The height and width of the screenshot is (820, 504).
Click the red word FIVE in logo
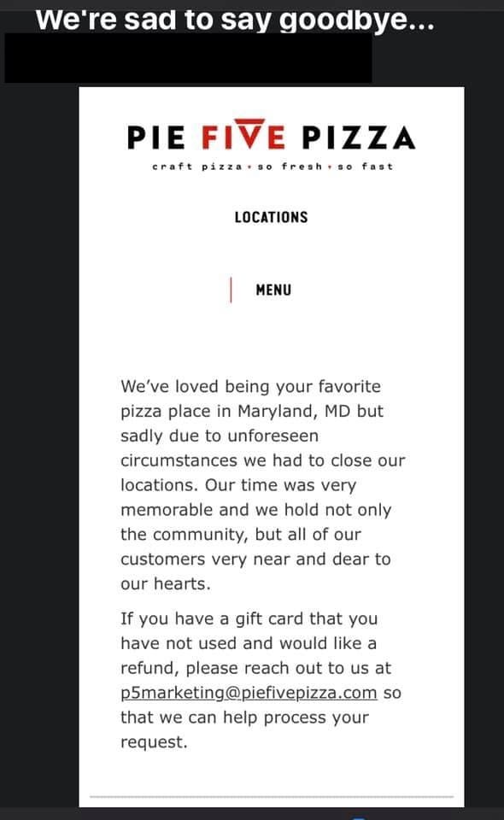[x=243, y=135]
